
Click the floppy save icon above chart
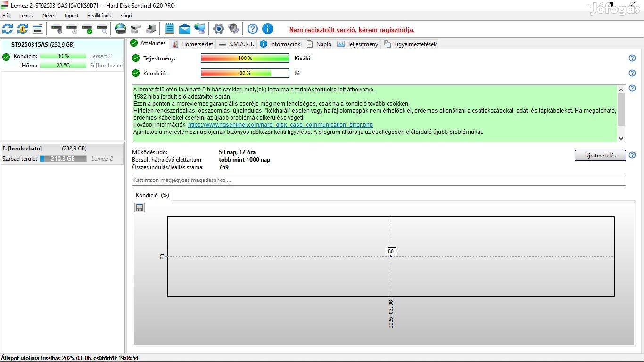[x=140, y=207]
